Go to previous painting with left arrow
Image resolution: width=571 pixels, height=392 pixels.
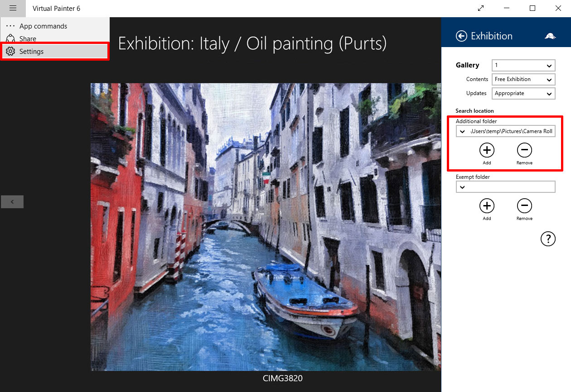(x=12, y=202)
